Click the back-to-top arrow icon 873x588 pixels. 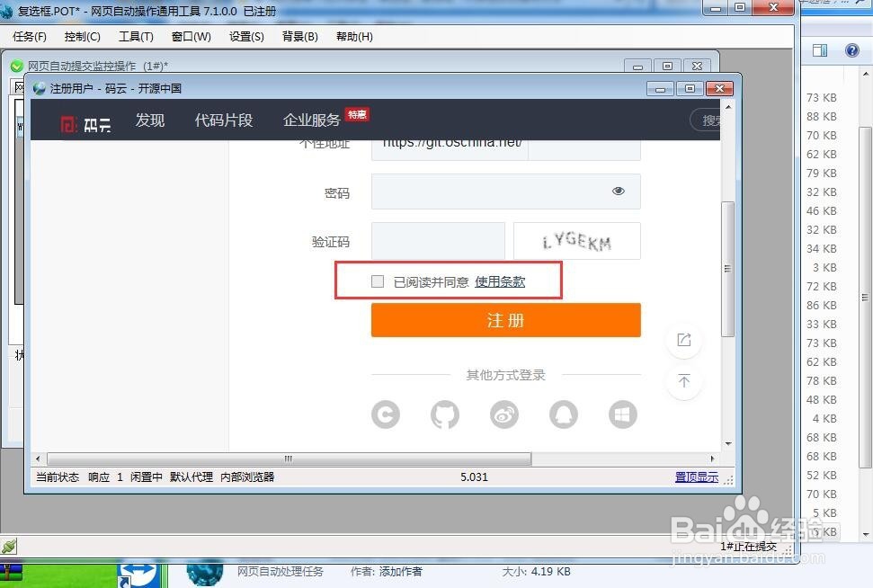point(684,382)
